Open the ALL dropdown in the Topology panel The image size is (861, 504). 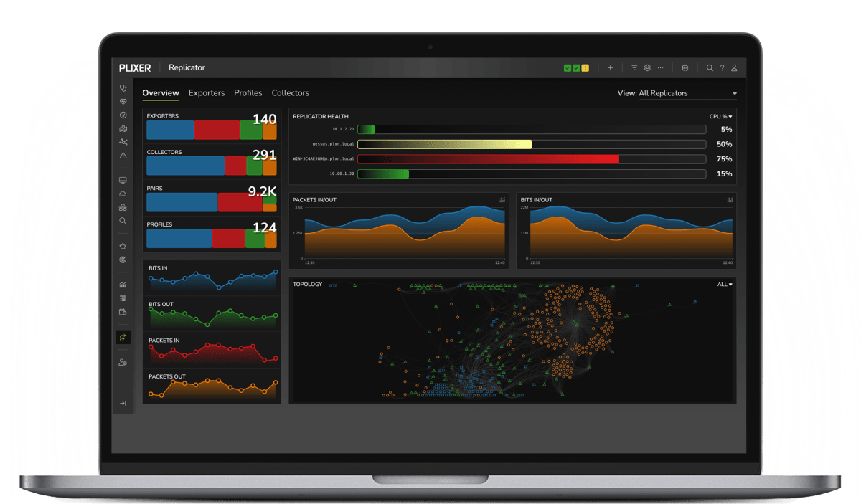point(725,284)
